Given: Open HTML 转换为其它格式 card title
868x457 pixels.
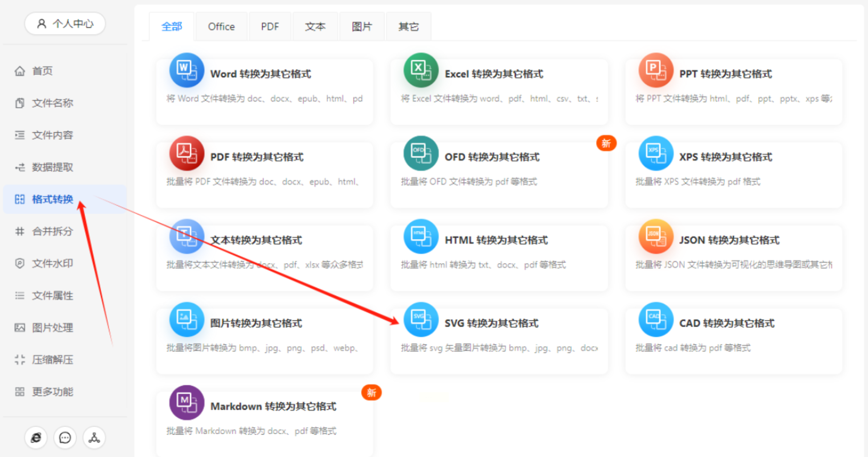Looking at the screenshot, I should click(x=496, y=240).
